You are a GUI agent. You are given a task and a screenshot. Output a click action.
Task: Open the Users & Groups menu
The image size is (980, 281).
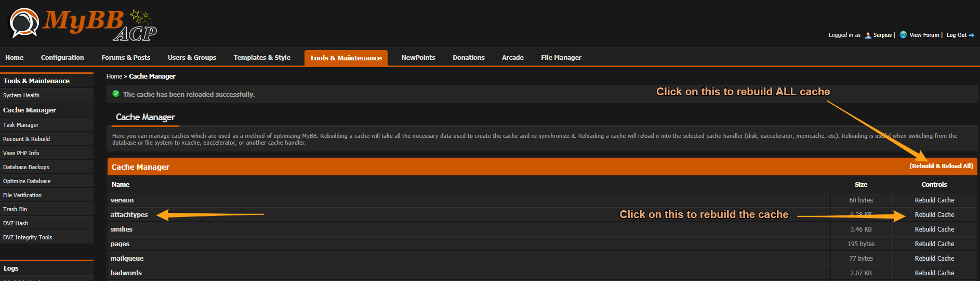(x=192, y=58)
